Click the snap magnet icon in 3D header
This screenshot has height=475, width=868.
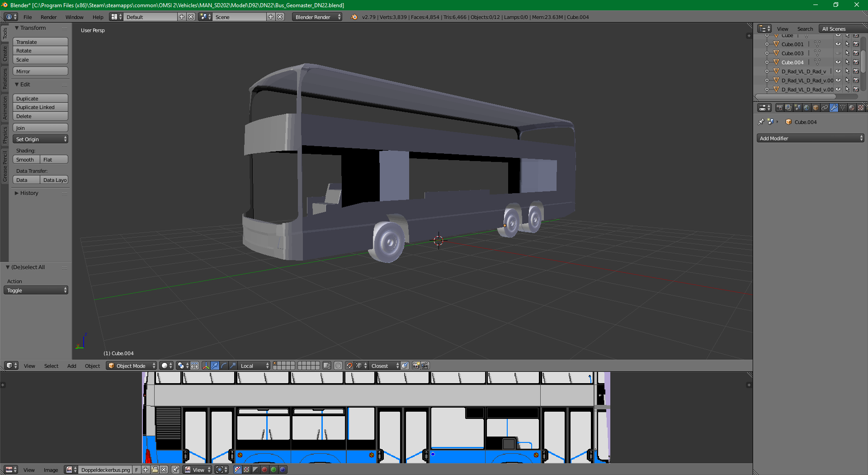click(x=349, y=366)
